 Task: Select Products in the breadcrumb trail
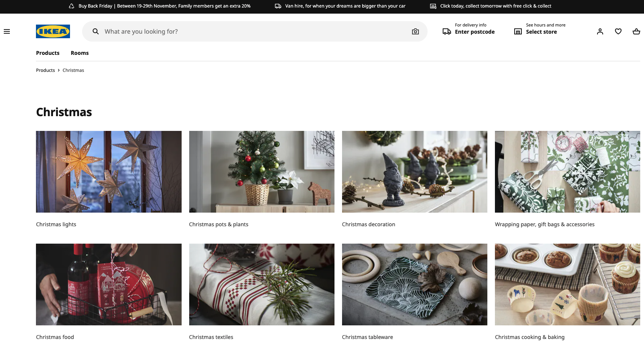pyautogui.click(x=45, y=70)
